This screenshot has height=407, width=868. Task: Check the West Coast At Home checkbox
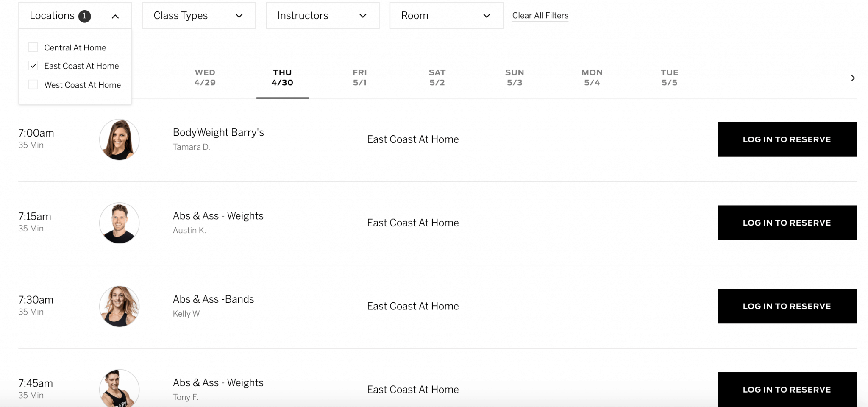pos(33,84)
